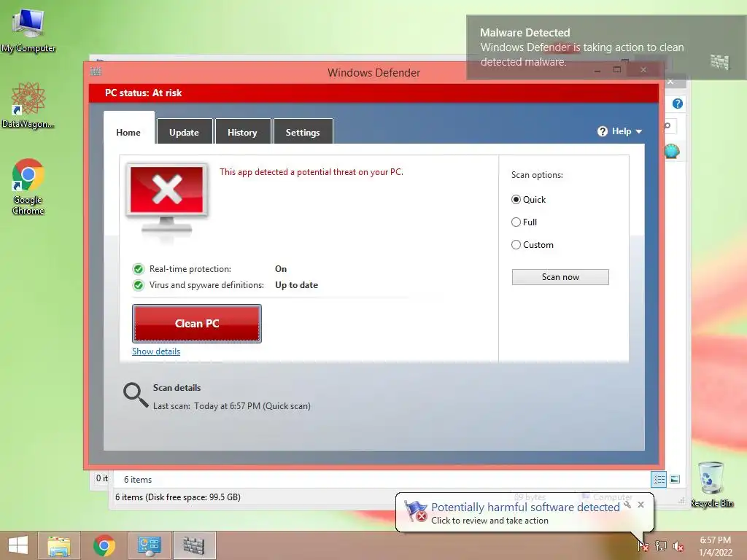Viewport: 747px width, 560px height.
Task: Switch to the Update tab
Action: coord(185,133)
